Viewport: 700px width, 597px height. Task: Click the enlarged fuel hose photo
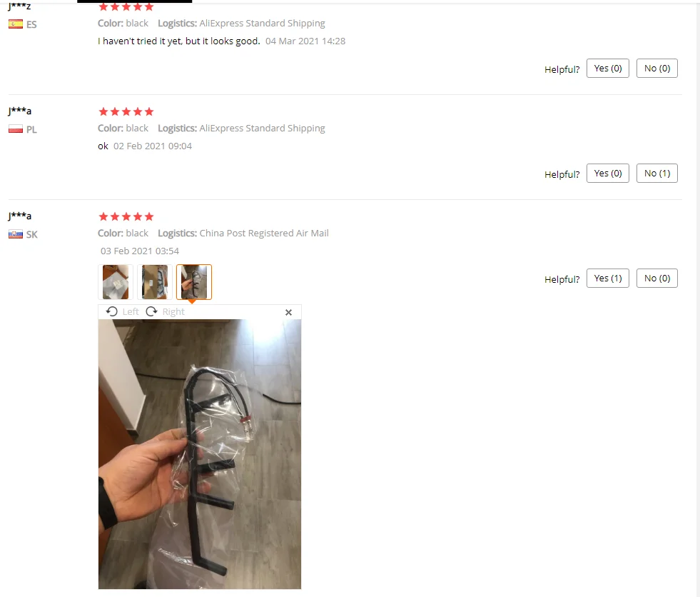point(200,454)
